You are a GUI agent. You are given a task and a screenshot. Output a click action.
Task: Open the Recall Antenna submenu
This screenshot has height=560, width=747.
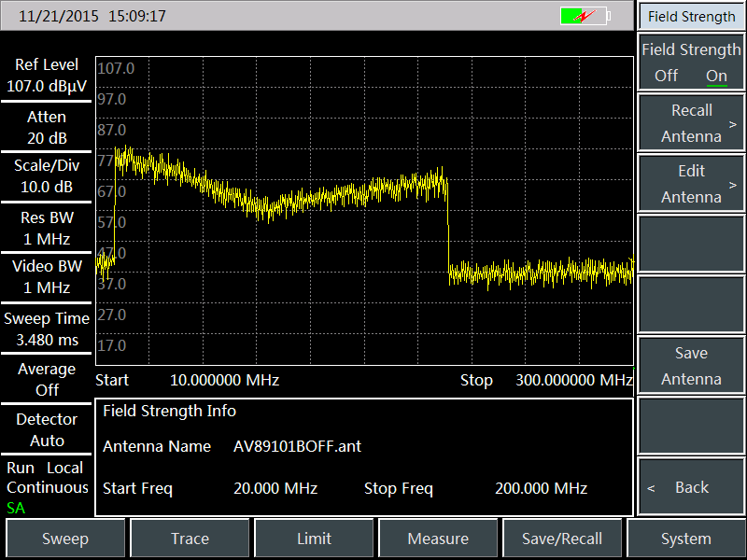point(692,123)
